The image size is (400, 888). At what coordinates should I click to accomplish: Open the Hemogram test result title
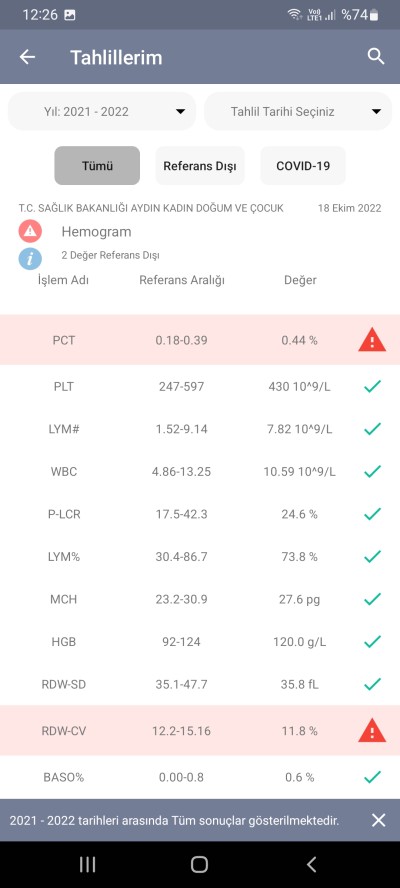[96, 232]
